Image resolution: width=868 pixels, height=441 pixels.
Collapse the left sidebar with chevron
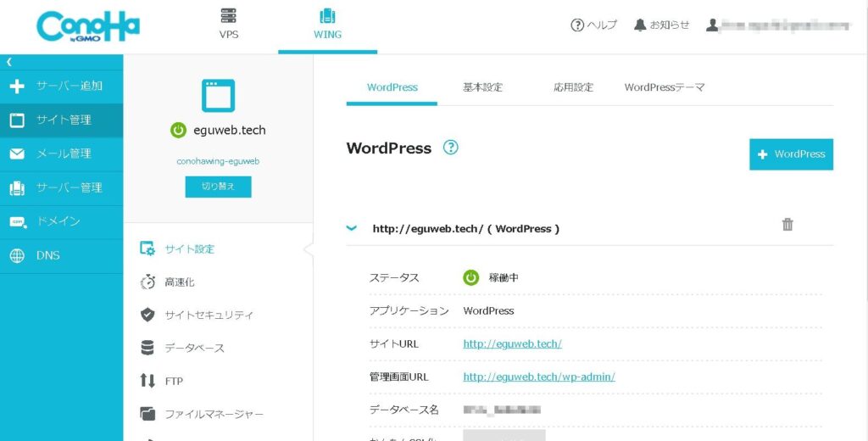point(9,62)
